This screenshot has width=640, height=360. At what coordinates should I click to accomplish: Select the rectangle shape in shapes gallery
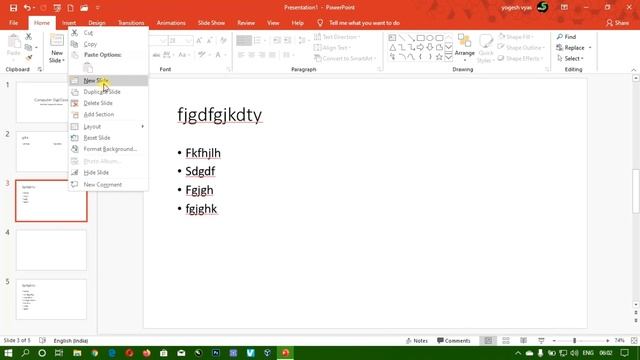point(420,38)
